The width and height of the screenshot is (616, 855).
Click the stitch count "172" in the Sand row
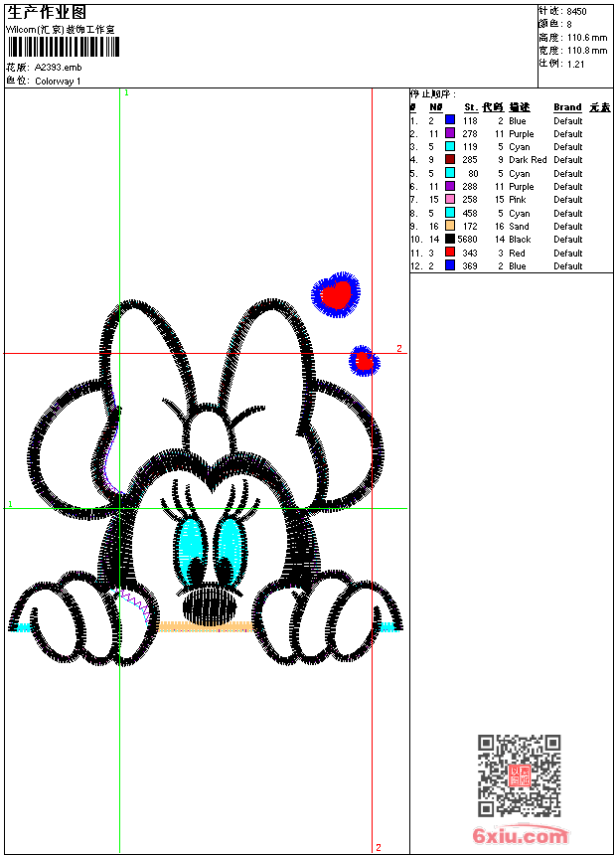pos(470,227)
